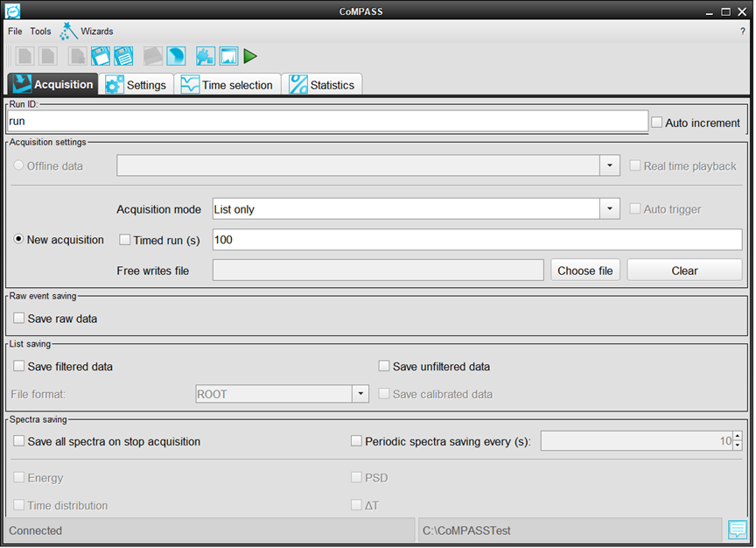Screen dimensions: 756x548
Task: Click the Choose file button
Action: tap(584, 270)
